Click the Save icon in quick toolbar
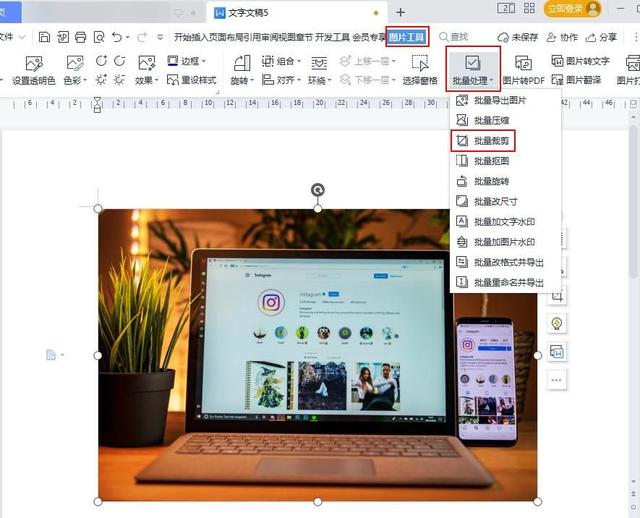Viewport: 640px width, 518px height. [x=44, y=37]
